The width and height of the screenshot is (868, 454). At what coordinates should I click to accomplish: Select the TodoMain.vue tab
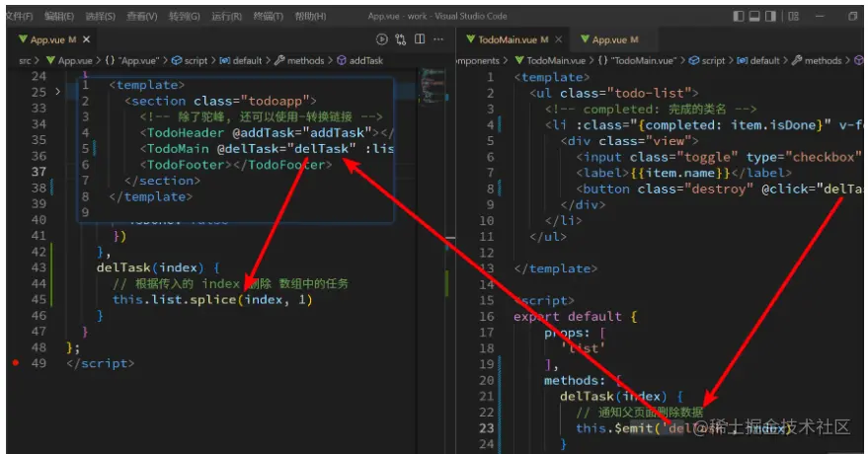point(507,39)
